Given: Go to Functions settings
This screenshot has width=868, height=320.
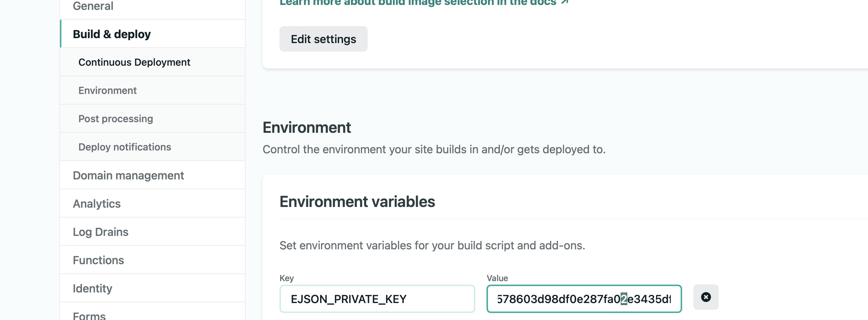Looking at the screenshot, I should point(98,260).
